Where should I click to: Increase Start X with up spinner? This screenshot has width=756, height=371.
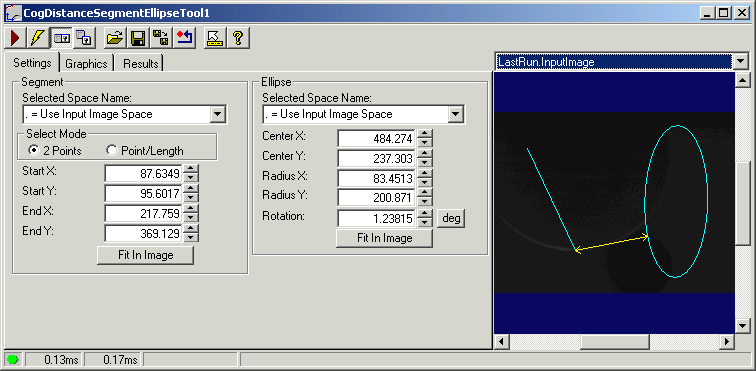coord(191,169)
